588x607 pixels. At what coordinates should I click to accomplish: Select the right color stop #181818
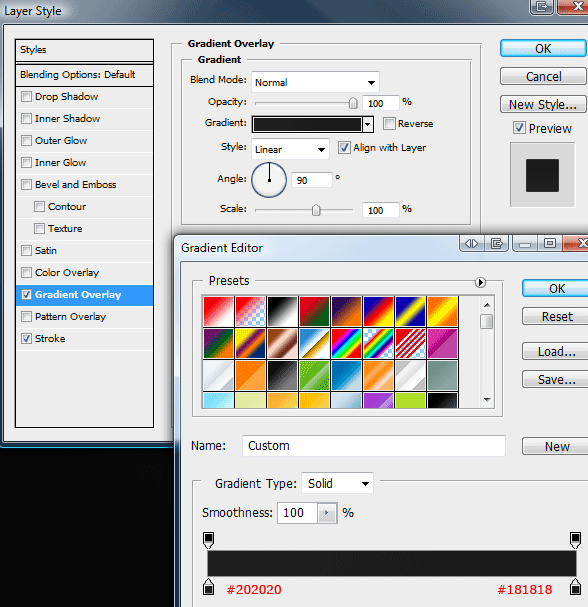pyautogui.click(x=575, y=586)
